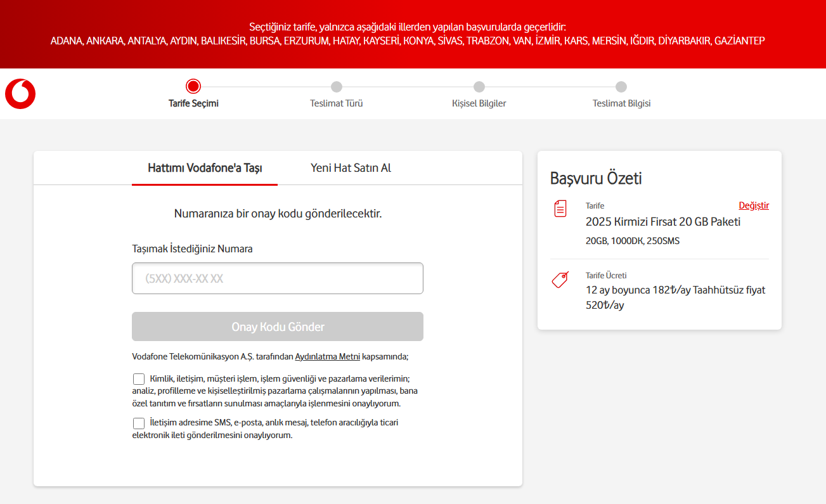Click the Tarife Seçimi step label
Viewport: 826px width, 504px height.
click(193, 103)
